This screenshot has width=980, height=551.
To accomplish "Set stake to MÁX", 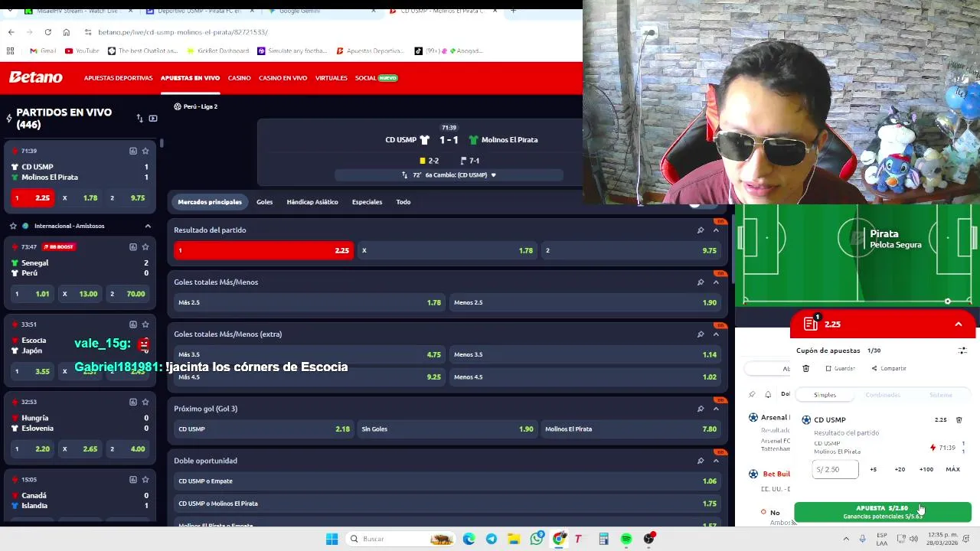I will (x=952, y=469).
